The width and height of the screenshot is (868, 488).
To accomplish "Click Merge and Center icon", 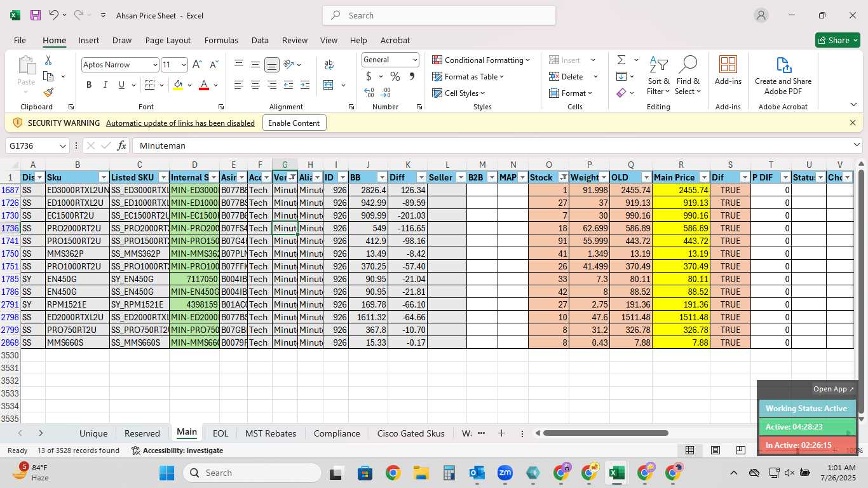I will click(x=329, y=85).
